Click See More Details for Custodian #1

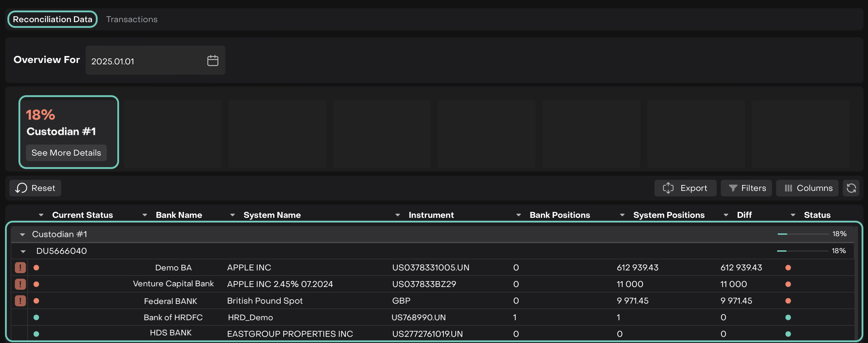tap(66, 153)
